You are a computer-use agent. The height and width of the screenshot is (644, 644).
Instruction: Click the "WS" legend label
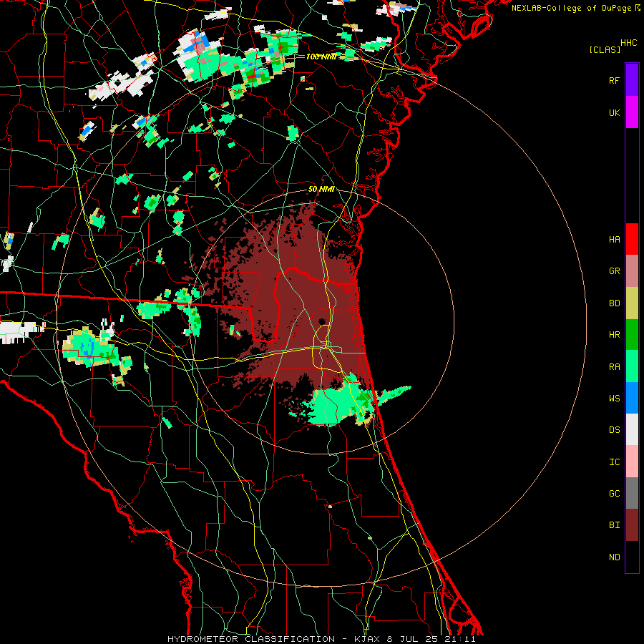tap(614, 398)
